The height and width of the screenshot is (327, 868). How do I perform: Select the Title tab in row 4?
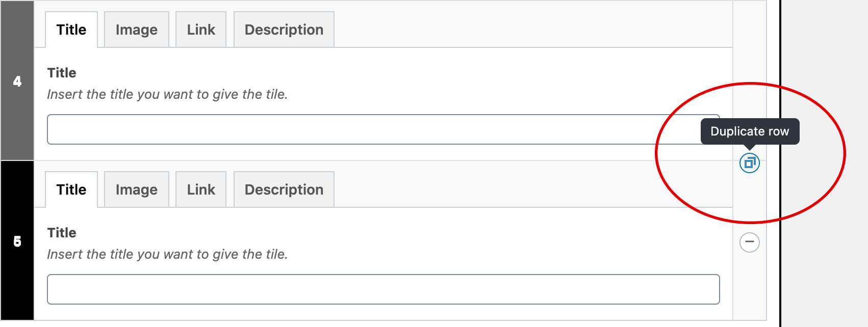[x=71, y=30]
